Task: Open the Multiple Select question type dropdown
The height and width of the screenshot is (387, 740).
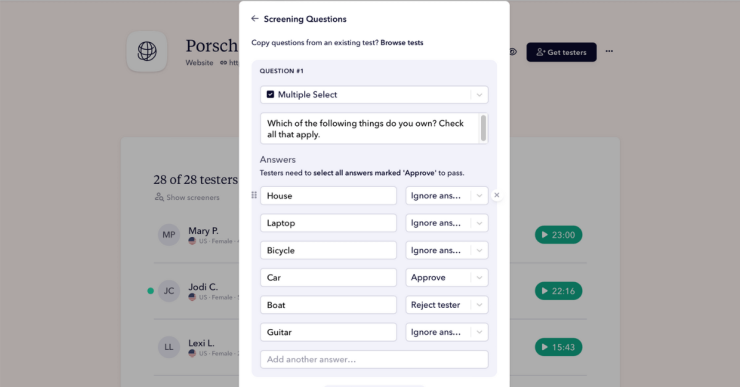Action: click(x=374, y=94)
